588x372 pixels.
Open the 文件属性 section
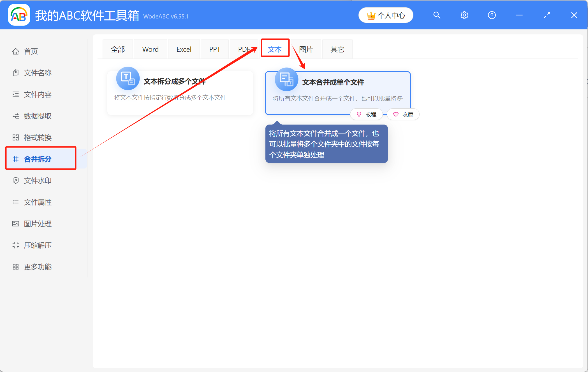[x=38, y=202]
